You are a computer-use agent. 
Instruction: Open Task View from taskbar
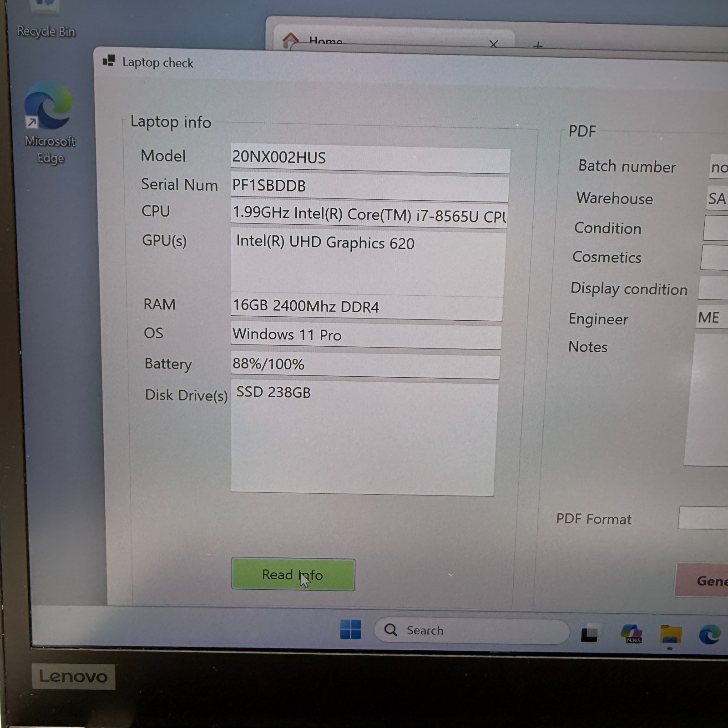point(591,632)
